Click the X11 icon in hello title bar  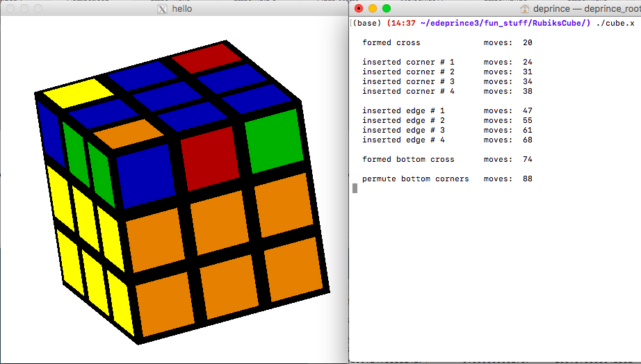pyautogui.click(x=163, y=9)
